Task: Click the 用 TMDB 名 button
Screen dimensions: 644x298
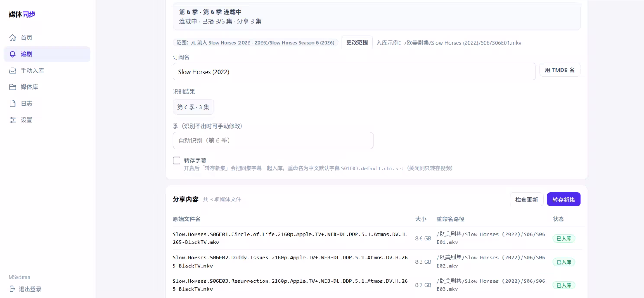Action: (x=560, y=70)
